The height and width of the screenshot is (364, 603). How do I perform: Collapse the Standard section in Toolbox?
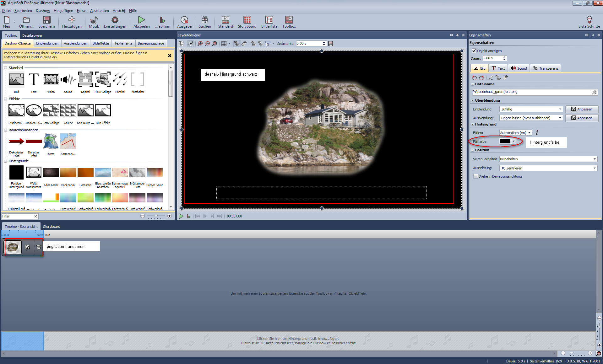(6, 68)
